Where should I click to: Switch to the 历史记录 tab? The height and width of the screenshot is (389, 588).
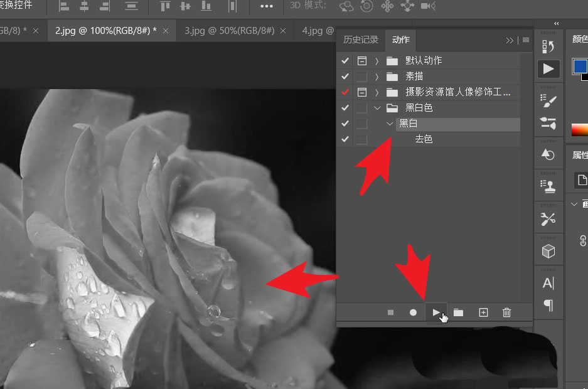tap(361, 39)
